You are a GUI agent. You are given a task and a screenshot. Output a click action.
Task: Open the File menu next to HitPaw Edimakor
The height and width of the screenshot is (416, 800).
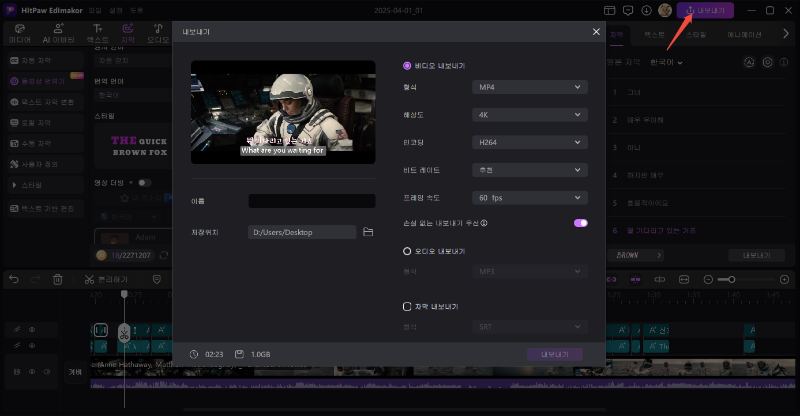[x=95, y=10]
